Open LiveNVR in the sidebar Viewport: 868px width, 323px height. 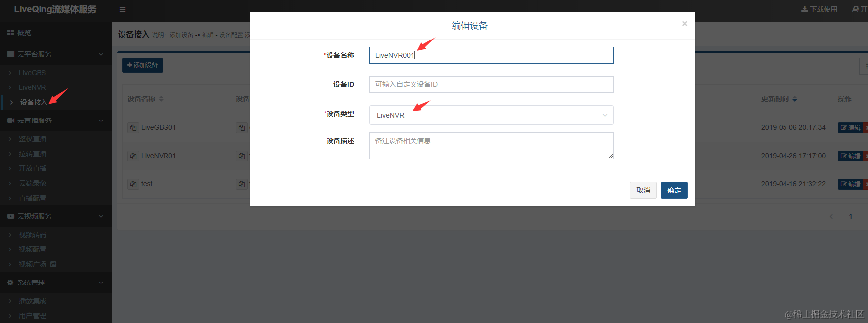(32, 87)
